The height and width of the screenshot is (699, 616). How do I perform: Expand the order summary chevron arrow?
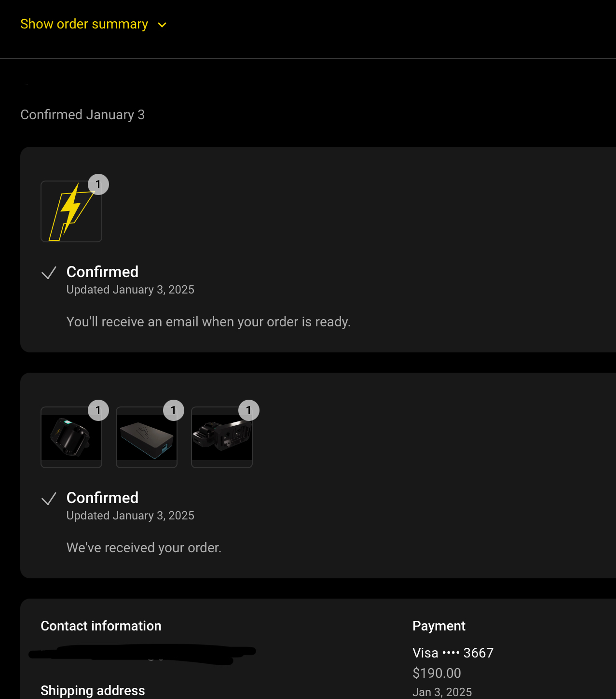tap(162, 25)
